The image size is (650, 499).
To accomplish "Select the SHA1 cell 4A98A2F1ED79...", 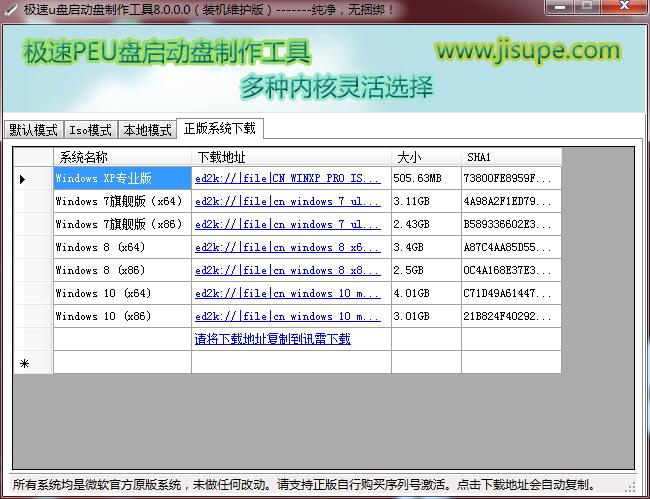I will click(511, 201).
